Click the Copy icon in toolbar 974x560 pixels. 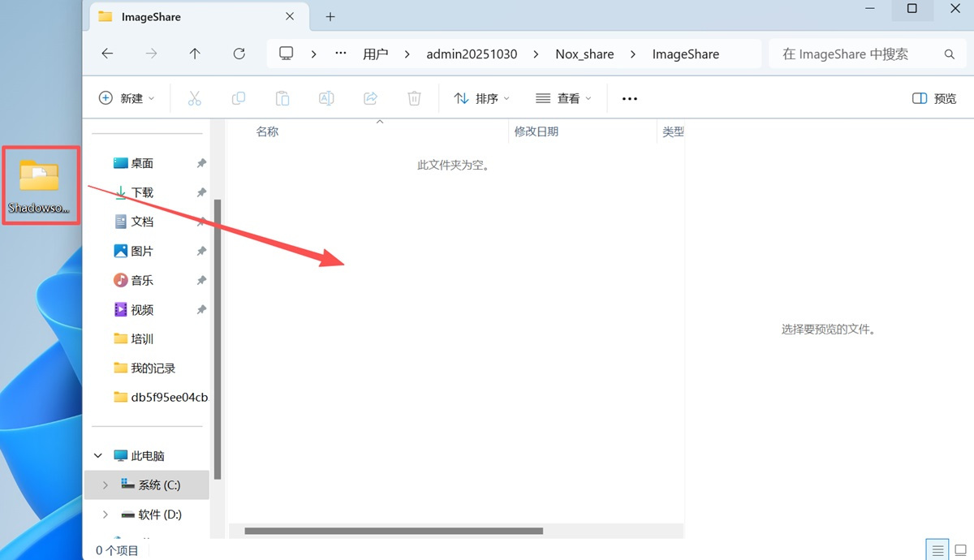pyautogui.click(x=238, y=98)
